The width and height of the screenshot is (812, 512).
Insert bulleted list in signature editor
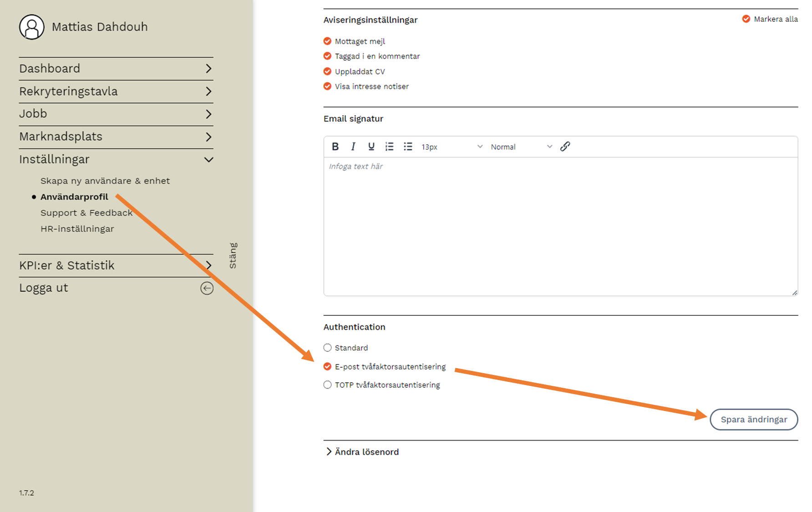point(408,147)
